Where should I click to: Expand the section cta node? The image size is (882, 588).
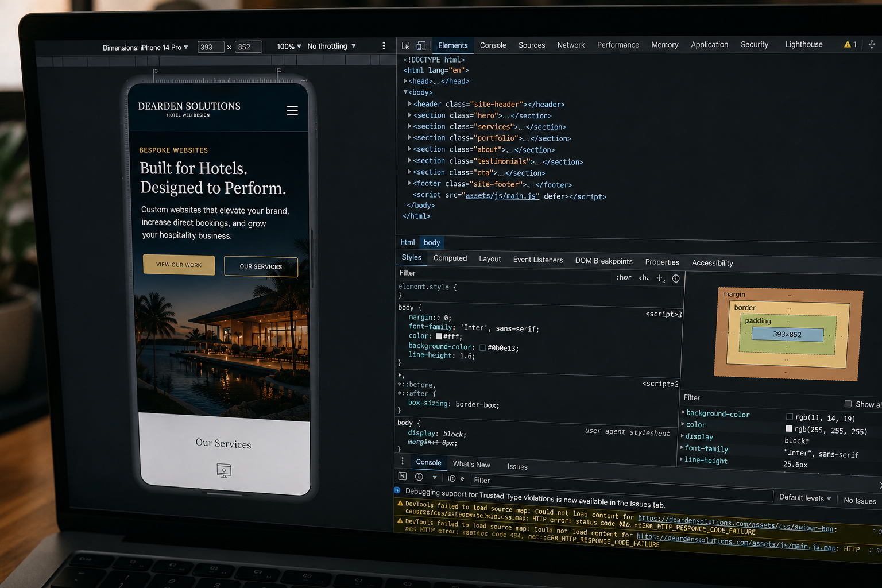click(410, 172)
